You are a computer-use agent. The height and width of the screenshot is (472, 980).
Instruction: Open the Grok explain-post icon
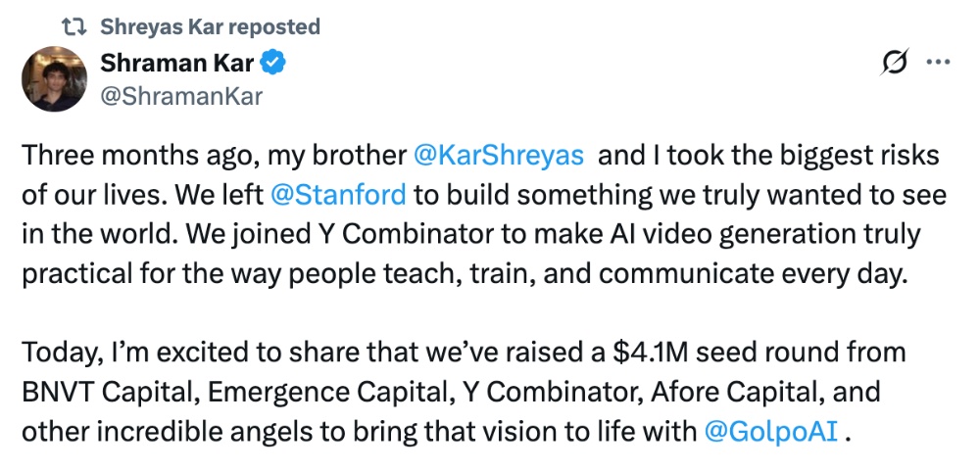(894, 63)
